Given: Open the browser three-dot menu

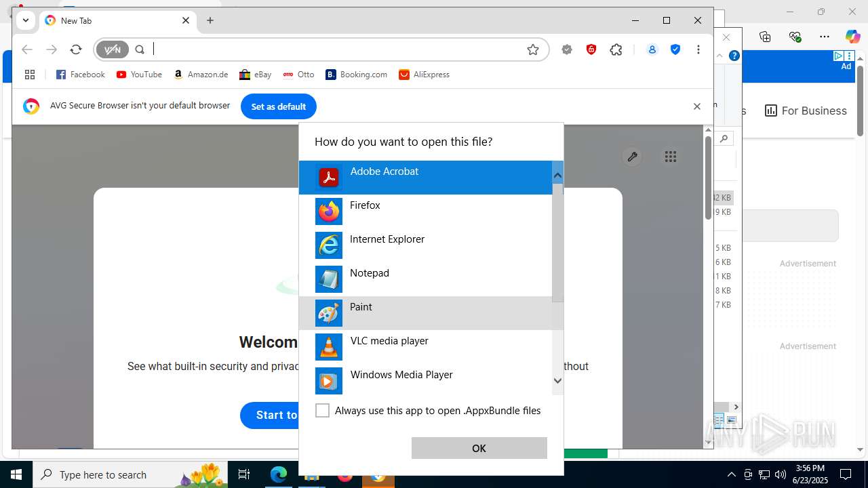Looking at the screenshot, I should [698, 49].
